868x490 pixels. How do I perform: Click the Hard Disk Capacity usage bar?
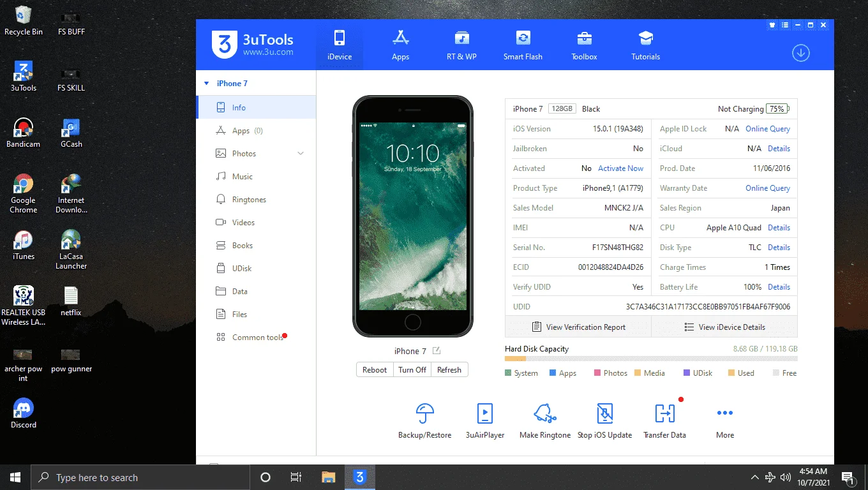pyautogui.click(x=651, y=359)
